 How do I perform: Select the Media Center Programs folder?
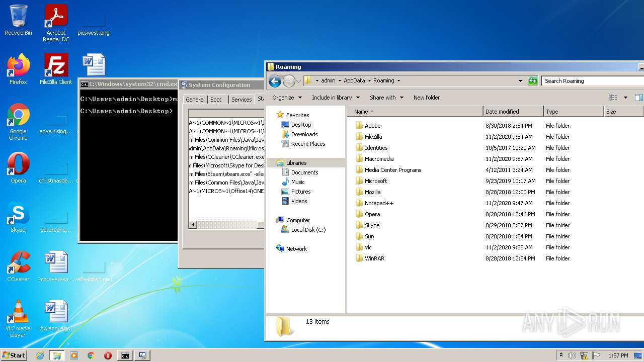[392, 170]
